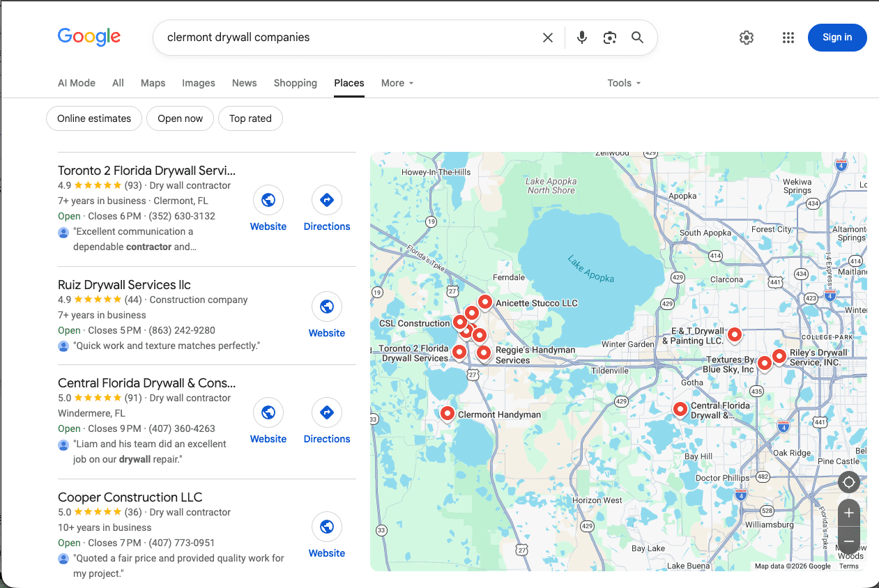Switch to the AI Mode tab
879x588 pixels.
pos(77,83)
